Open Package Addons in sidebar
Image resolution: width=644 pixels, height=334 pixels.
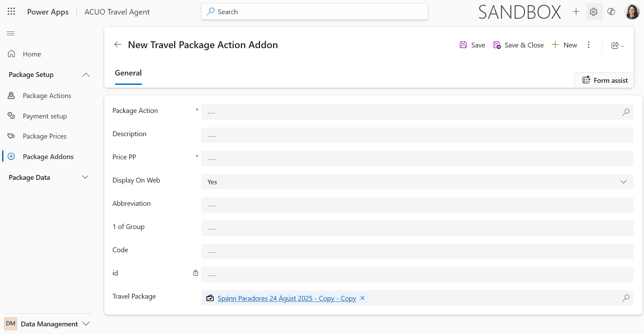[x=48, y=157]
